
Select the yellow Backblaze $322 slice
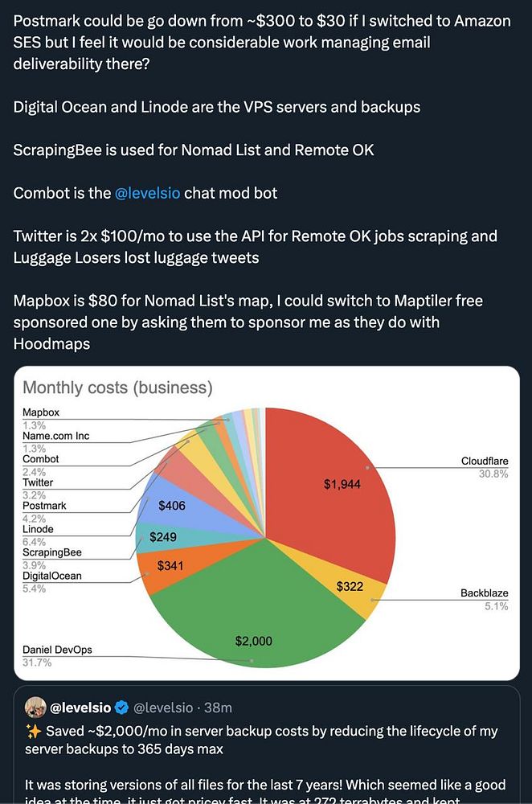[x=351, y=587]
